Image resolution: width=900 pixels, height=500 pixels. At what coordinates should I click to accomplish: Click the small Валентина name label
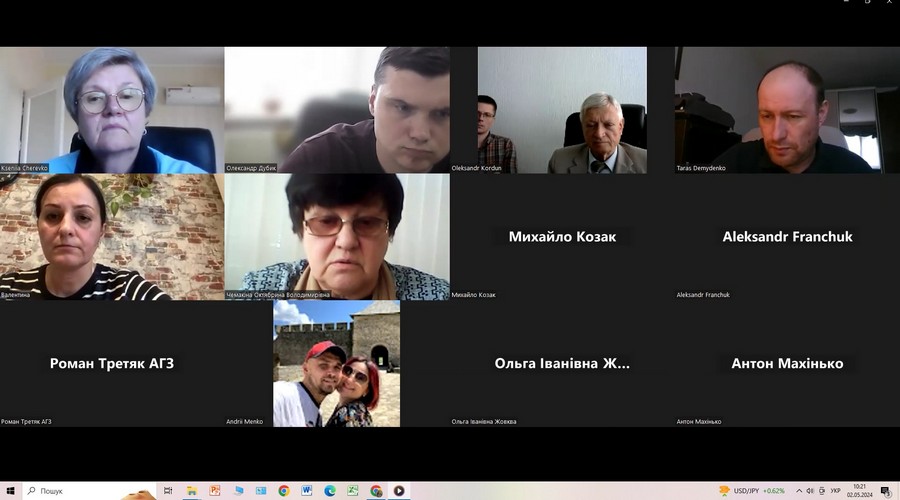click(x=15, y=295)
